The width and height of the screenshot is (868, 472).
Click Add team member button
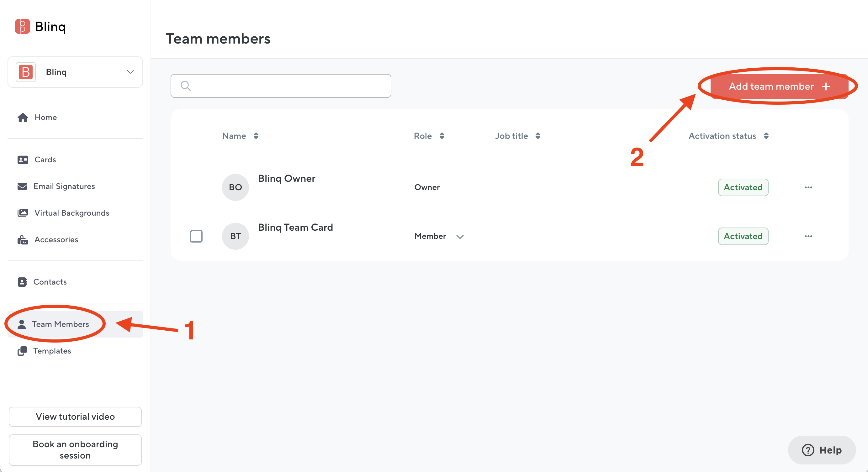tap(779, 86)
